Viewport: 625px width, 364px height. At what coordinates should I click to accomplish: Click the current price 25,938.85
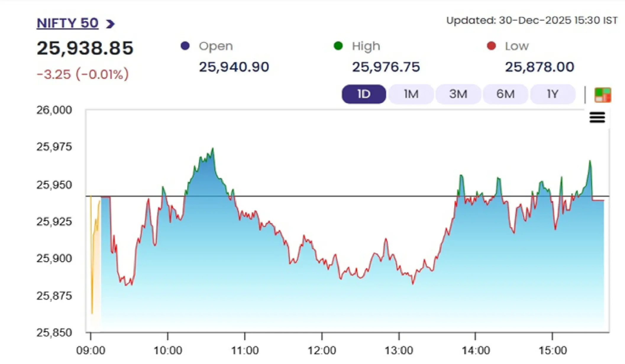85,48
